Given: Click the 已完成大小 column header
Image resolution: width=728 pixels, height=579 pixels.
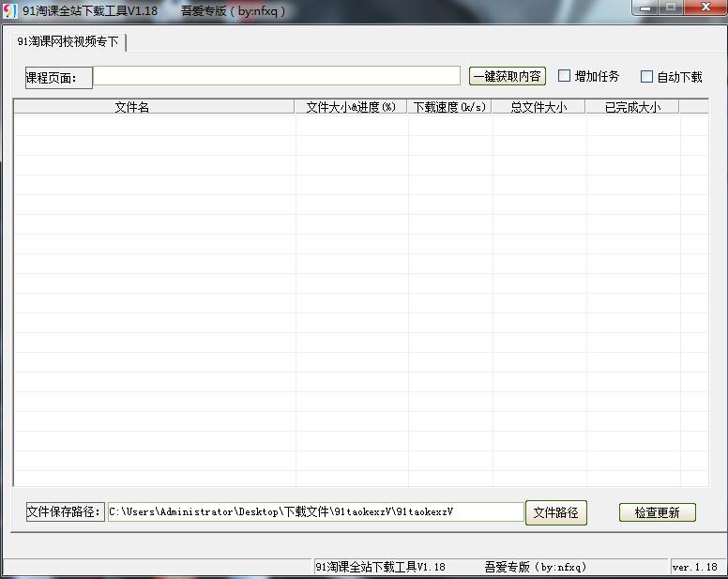Looking at the screenshot, I should point(632,107).
